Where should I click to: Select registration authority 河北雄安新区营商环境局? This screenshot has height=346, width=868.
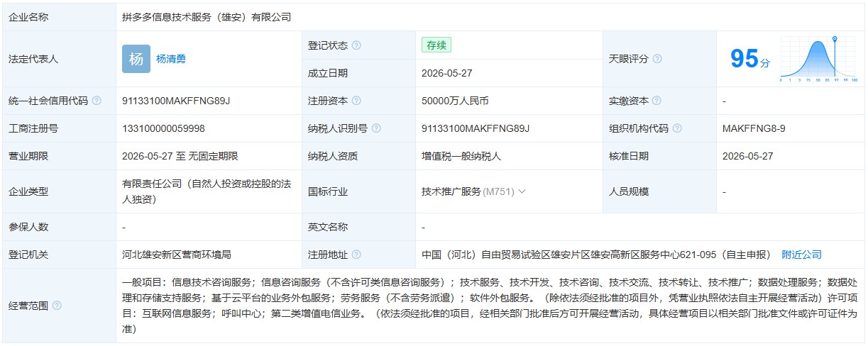point(177,255)
